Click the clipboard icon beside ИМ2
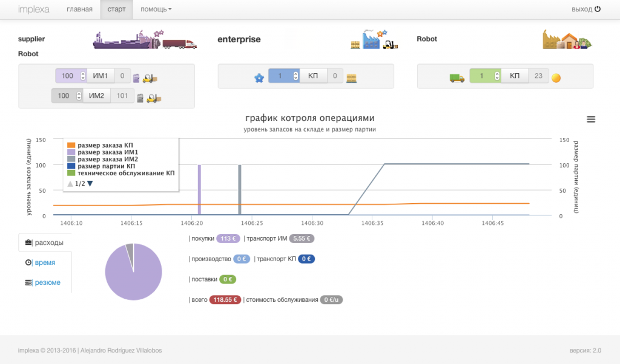Screen dimensions: 620x364 [140, 97]
